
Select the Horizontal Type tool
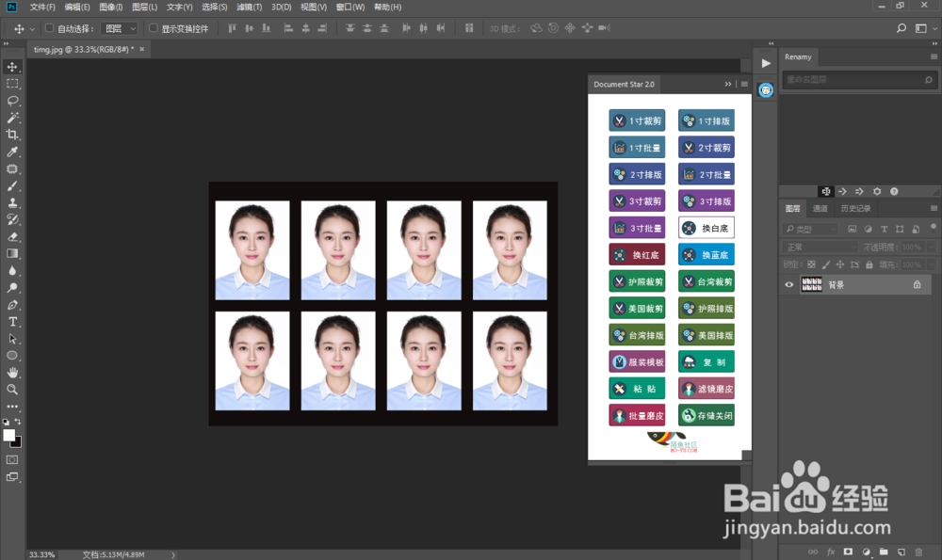click(12, 320)
